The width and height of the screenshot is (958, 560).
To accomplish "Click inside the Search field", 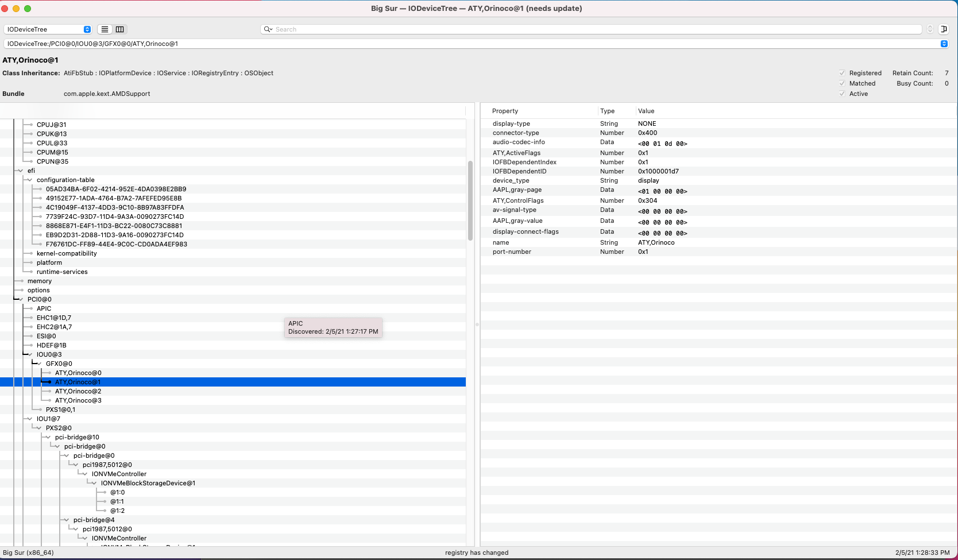I will coord(591,29).
